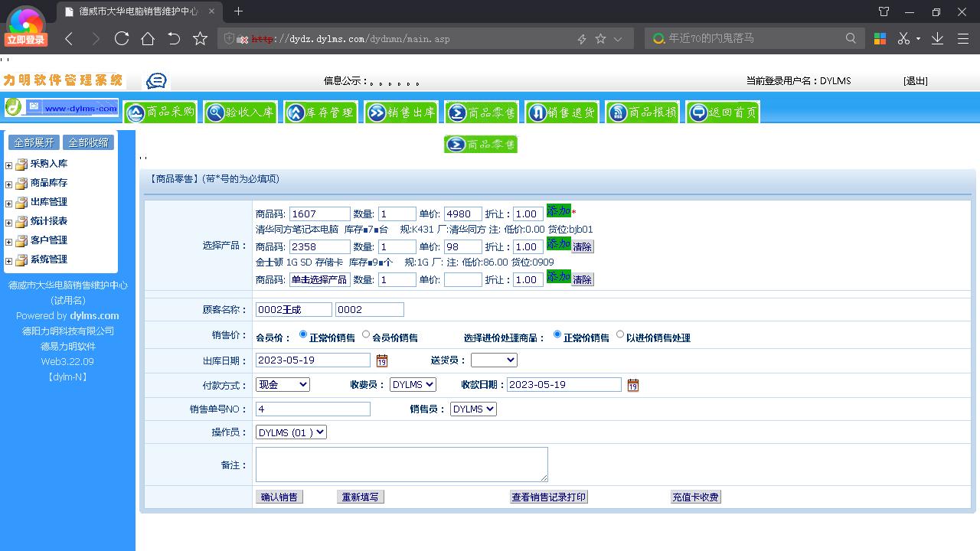980x551 pixels.
Task: Open the 付款方式 payment dropdown
Action: [x=283, y=384]
